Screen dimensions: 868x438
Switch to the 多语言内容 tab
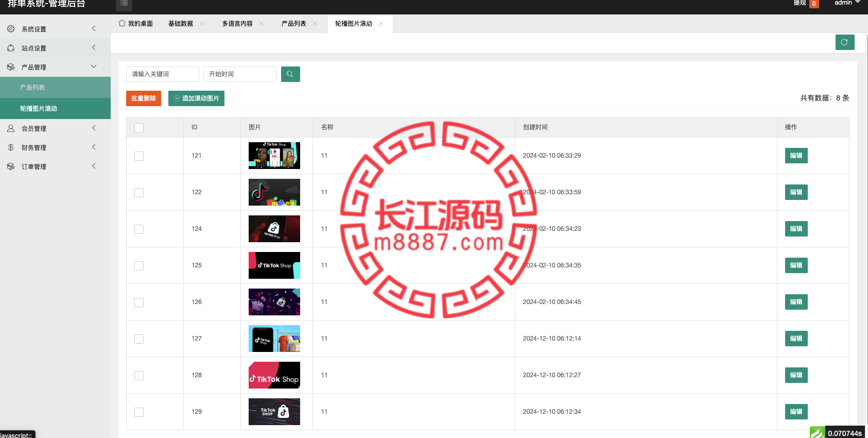tap(237, 24)
